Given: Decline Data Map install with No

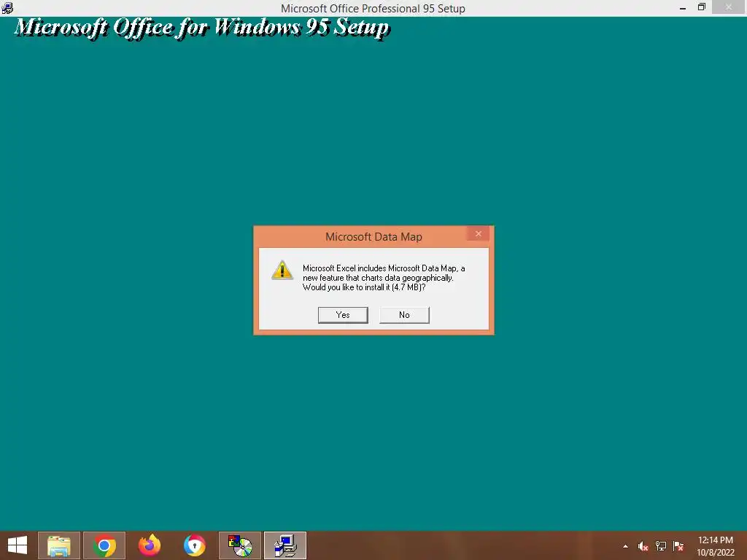Looking at the screenshot, I should 404,315.
